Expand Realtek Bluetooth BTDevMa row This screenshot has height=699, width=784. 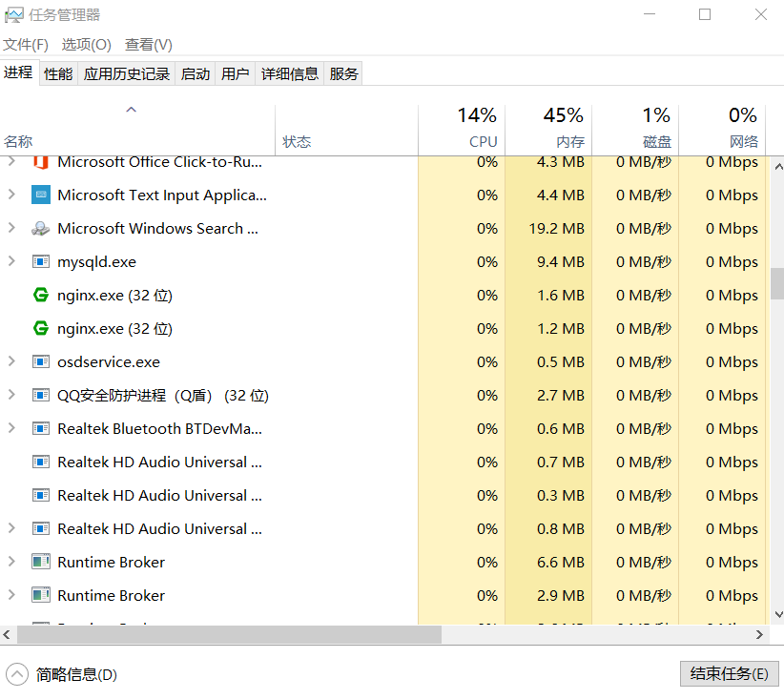click(x=11, y=428)
